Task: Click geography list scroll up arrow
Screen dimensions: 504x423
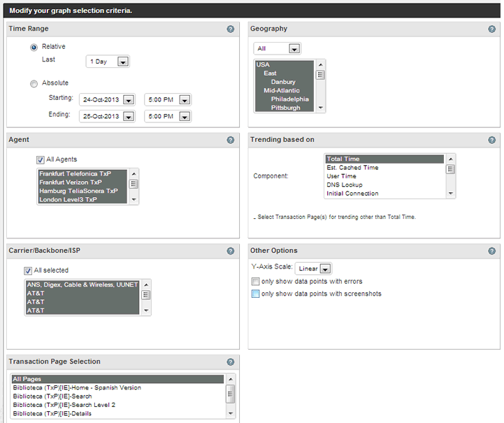Action: tap(320, 64)
